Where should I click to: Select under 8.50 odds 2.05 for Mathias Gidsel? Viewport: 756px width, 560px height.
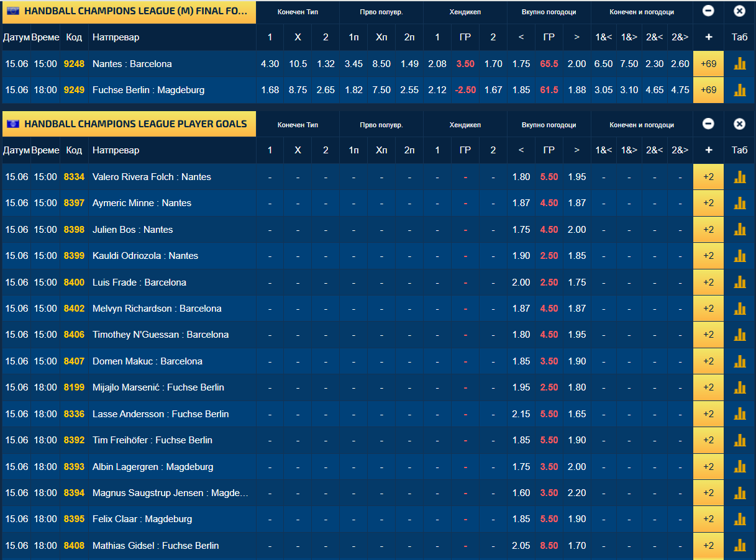pyautogui.click(x=521, y=546)
